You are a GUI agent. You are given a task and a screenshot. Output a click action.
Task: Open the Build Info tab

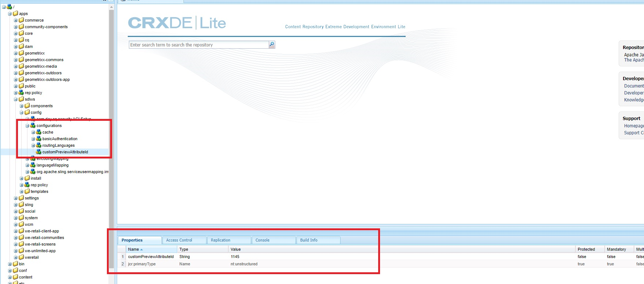pos(318,240)
